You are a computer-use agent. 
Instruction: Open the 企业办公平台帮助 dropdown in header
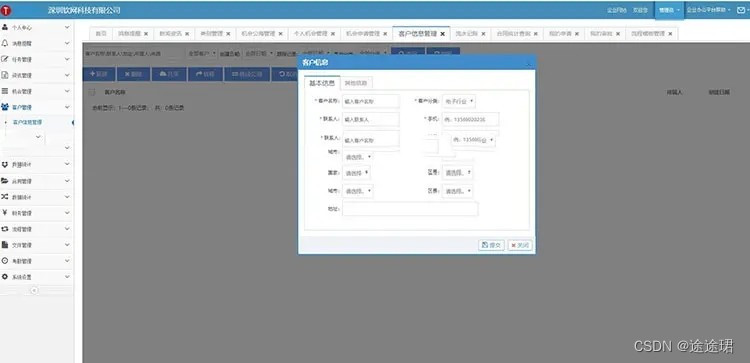coord(708,10)
